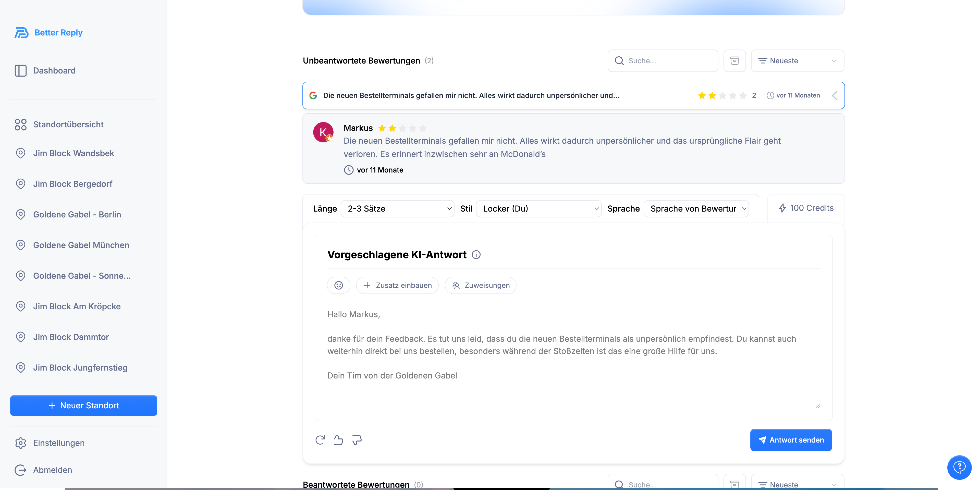The image size is (980, 490).
Task: Click Zusatz einbauen button
Action: (x=397, y=285)
